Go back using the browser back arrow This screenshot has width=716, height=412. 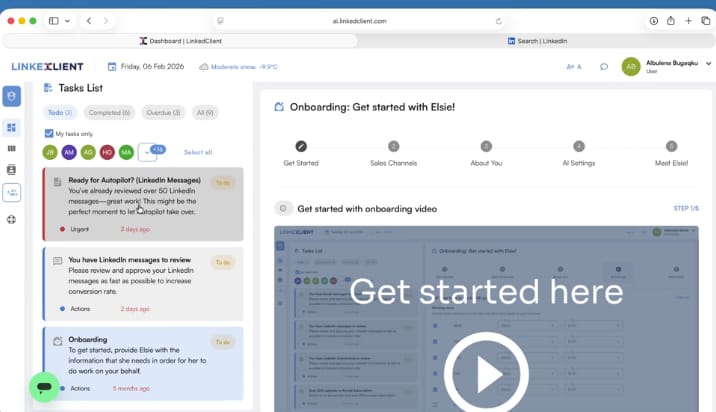[89, 21]
